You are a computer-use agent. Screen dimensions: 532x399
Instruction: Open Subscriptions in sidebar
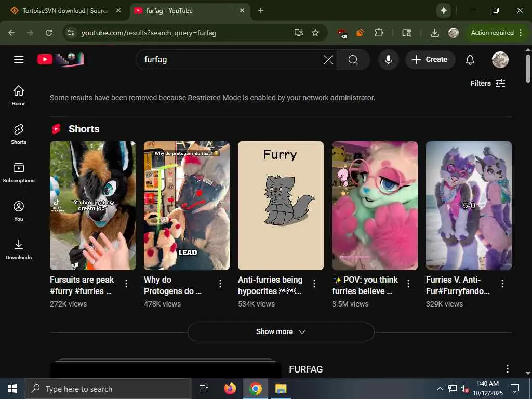19,172
